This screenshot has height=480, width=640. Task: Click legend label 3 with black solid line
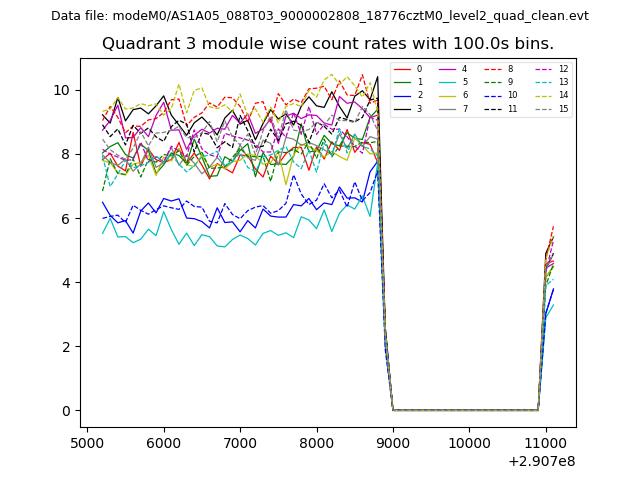tap(419, 108)
